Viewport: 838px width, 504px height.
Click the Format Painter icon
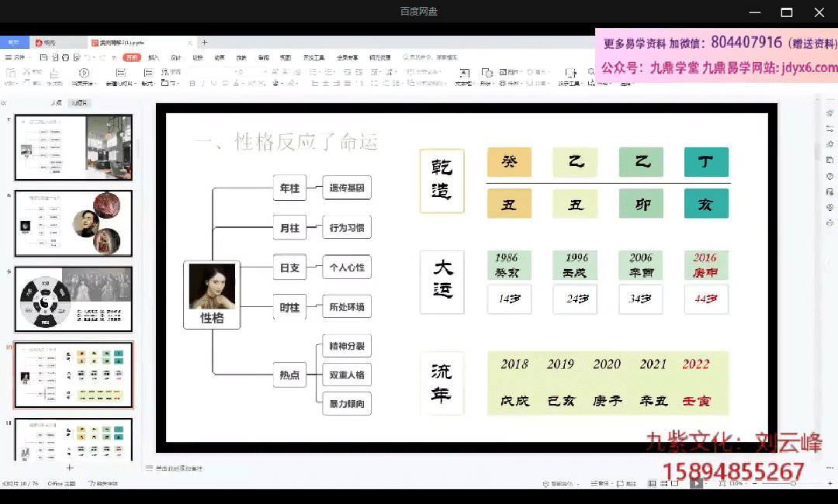point(54,74)
